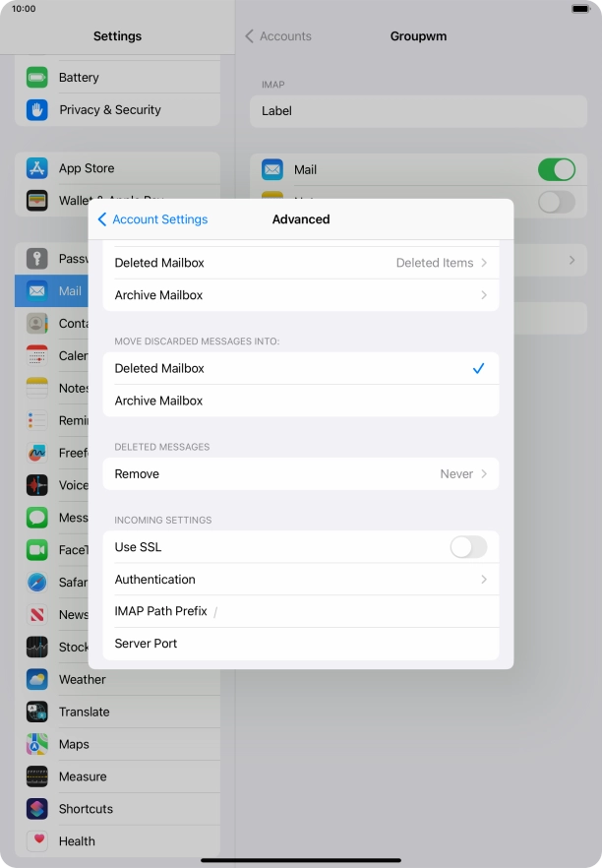Select the App Store icon in sidebar
The image size is (602, 868).
pyautogui.click(x=37, y=168)
